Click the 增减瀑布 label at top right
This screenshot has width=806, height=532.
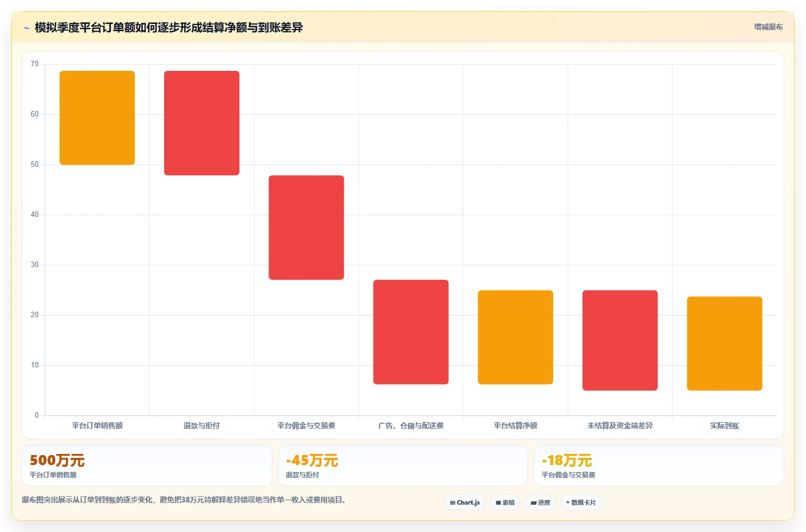[x=768, y=27]
